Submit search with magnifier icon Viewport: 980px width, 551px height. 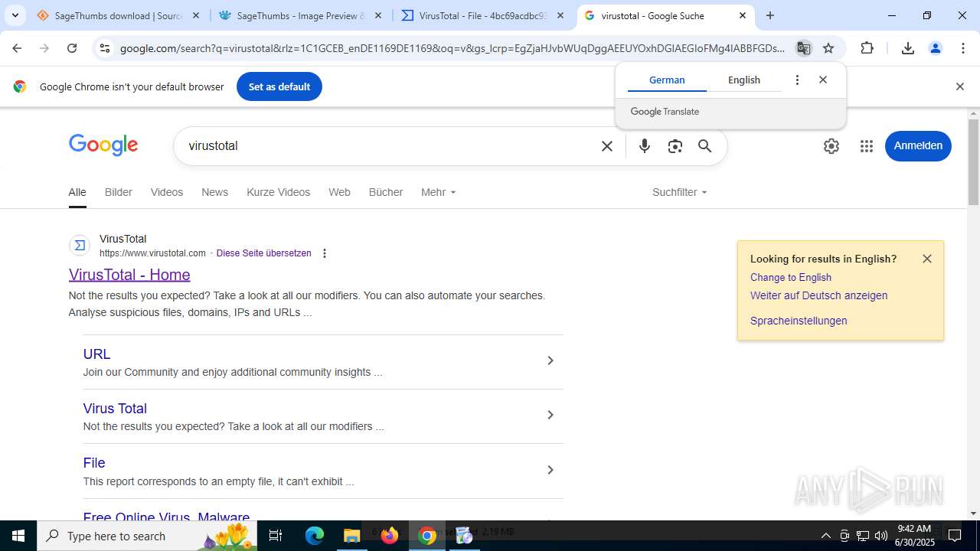[705, 146]
